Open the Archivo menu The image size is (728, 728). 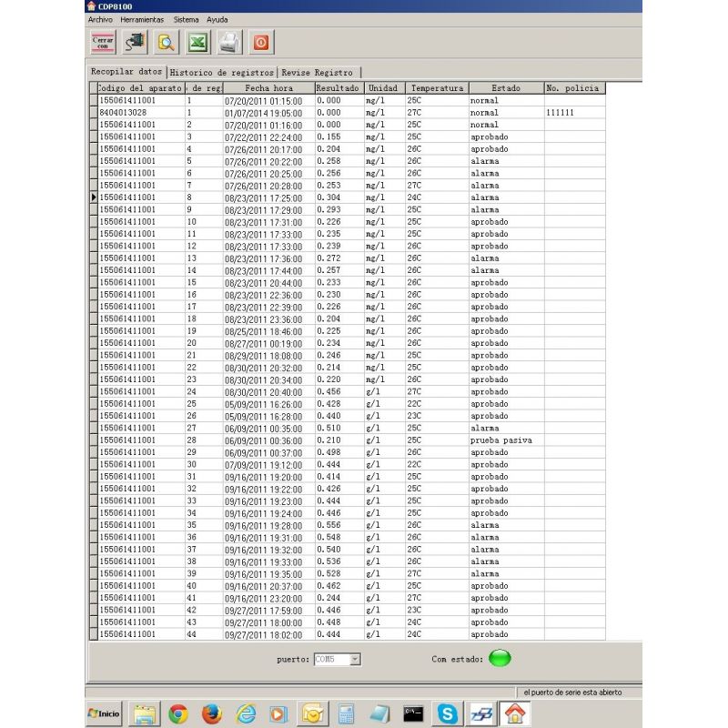[x=100, y=19]
